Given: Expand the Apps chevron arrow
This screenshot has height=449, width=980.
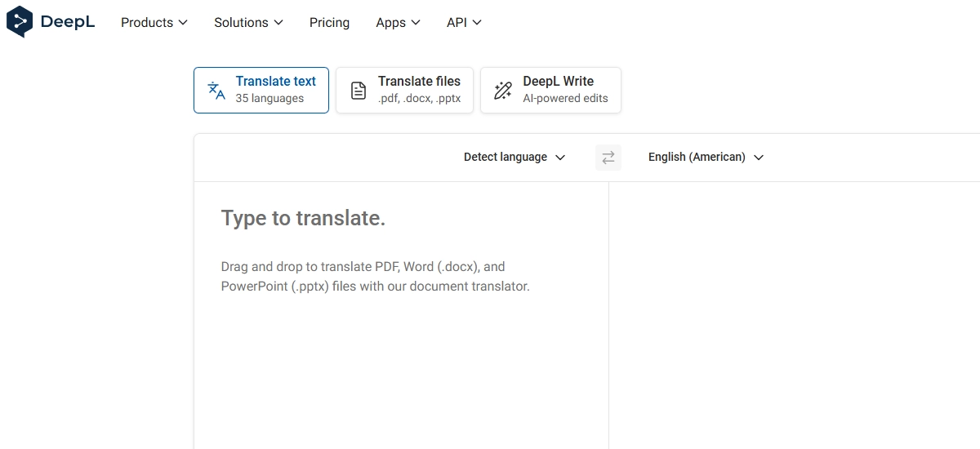Looking at the screenshot, I should (x=416, y=23).
